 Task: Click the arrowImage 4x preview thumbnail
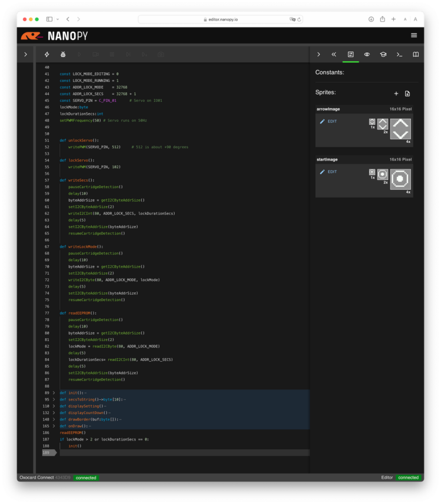tap(400, 129)
